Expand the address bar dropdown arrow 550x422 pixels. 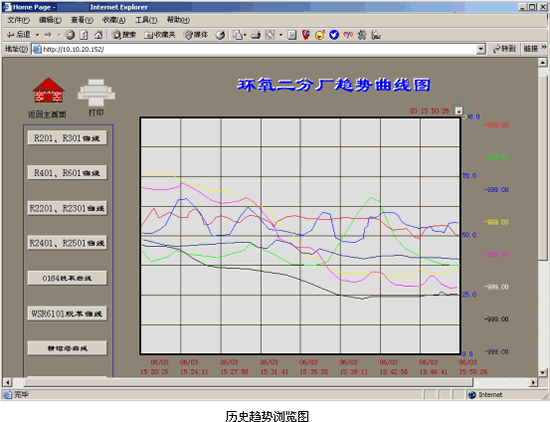pos(481,49)
